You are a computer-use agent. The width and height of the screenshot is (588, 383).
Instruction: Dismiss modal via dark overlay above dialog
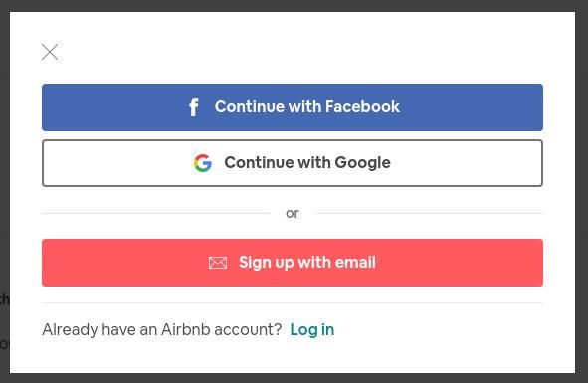294,5
